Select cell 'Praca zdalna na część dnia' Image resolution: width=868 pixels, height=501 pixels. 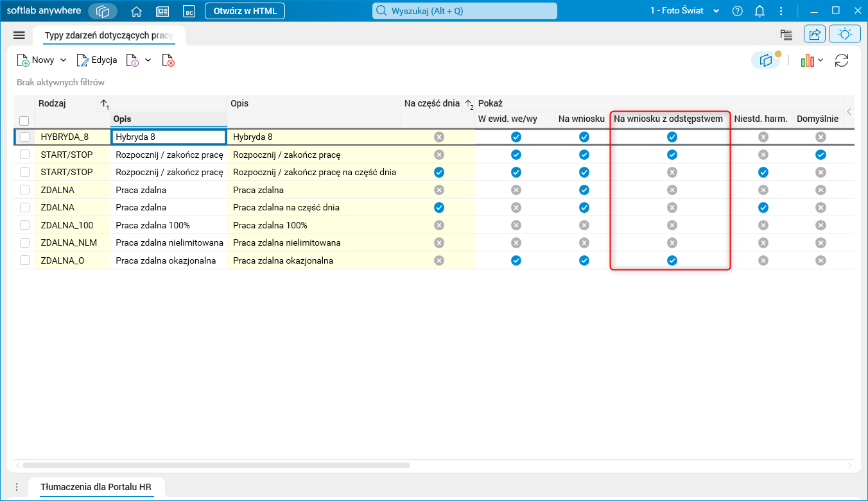tap(315, 207)
